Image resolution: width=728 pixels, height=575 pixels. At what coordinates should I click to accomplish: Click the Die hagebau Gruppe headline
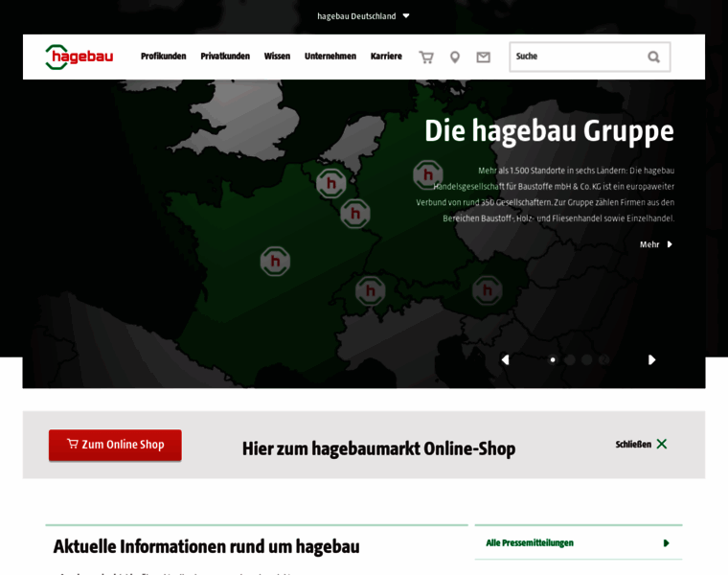[549, 131]
